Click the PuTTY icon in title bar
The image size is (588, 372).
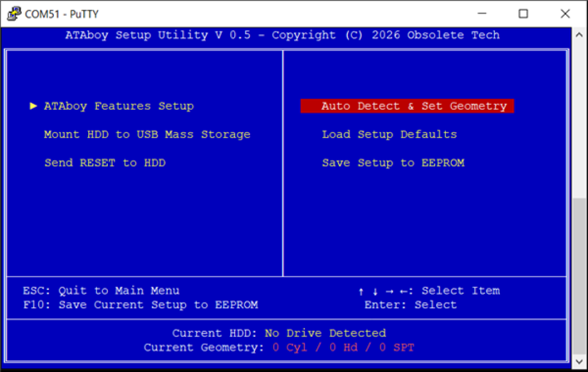[14, 14]
